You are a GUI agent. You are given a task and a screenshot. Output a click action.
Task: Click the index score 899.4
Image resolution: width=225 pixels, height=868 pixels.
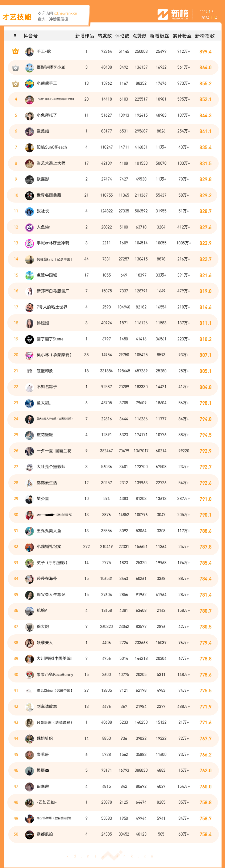(x=205, y=52)
